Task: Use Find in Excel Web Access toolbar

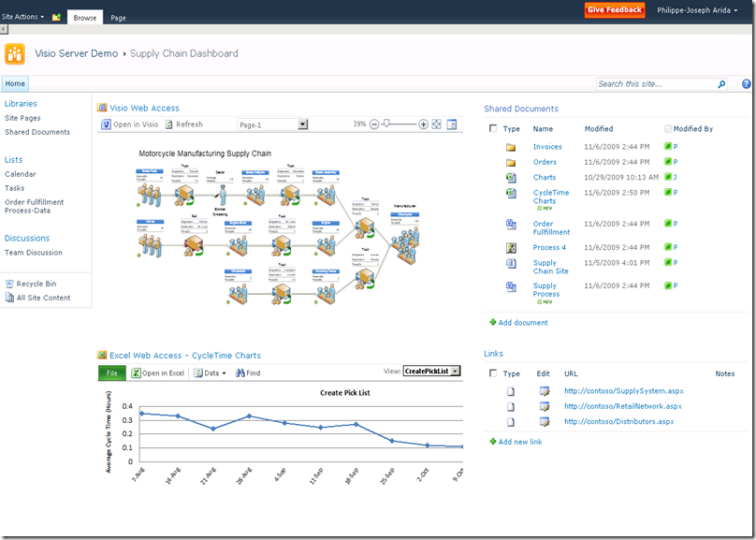Action: pyautogui.click(x=248, y=372)
